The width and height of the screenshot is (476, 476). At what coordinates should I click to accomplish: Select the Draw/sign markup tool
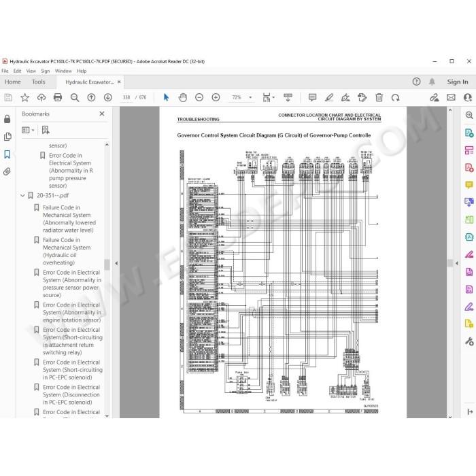tap(345, 97)
